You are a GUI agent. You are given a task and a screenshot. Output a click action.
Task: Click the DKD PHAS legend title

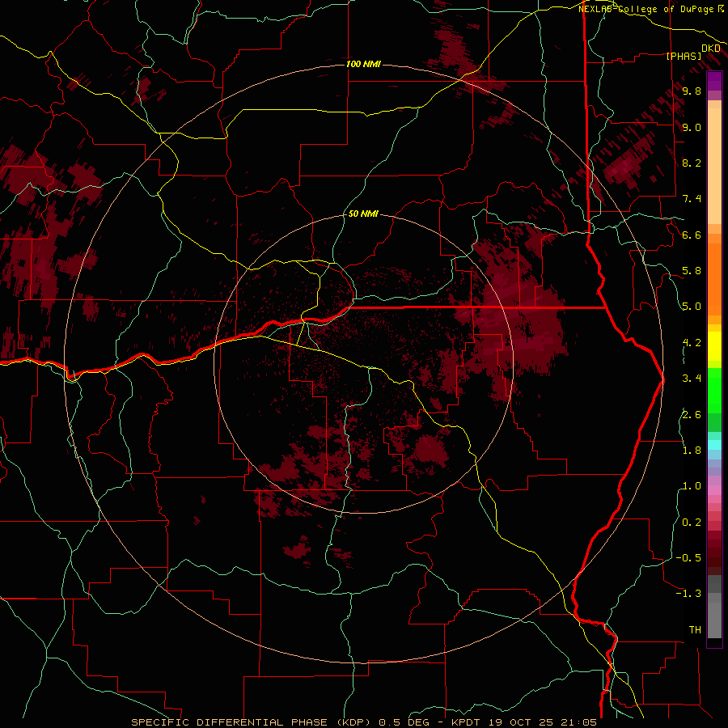[692, 52]
